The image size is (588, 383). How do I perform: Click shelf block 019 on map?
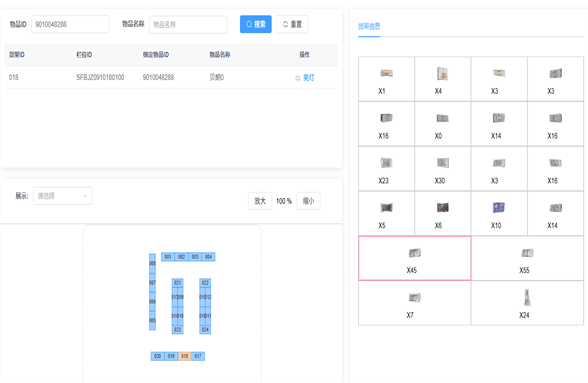tap(171, 356)
